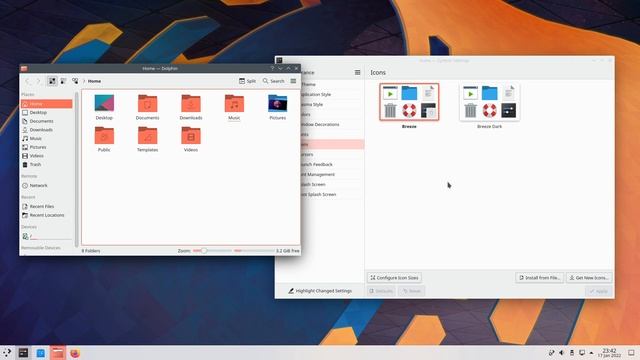The height and width of the screenshot is (360, 640).
Task: Select the Public folder icon
Action: pyautogui.click(x=104, y=135)
